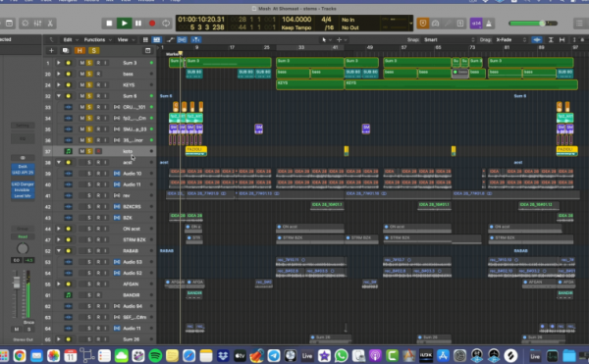Open Telegram from the Dock

coord(274,355)
